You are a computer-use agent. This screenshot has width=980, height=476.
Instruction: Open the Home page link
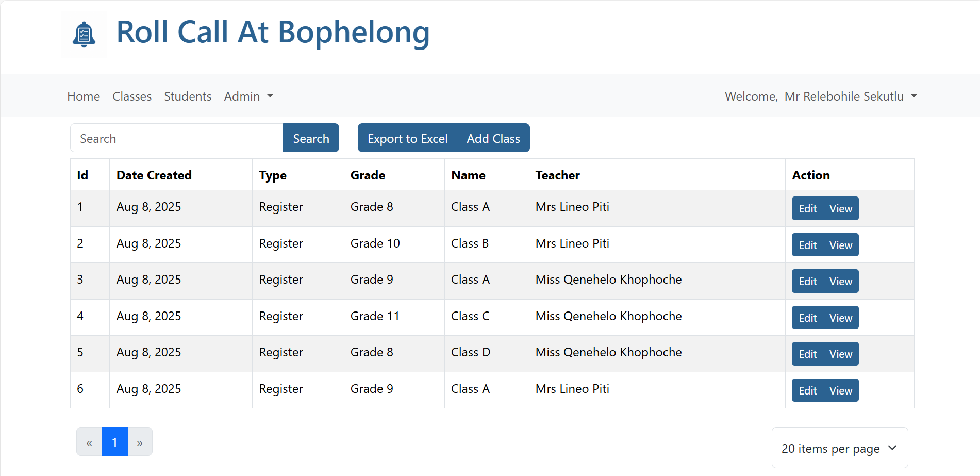84,96
